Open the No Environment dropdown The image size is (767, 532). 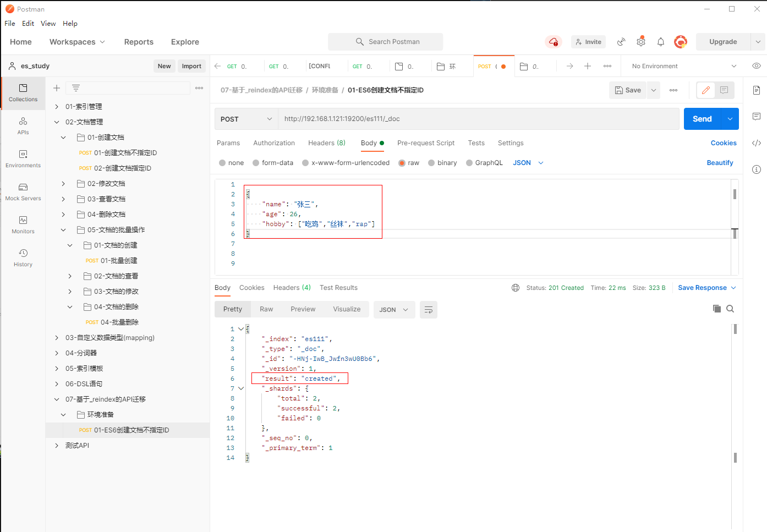(683, 66)
